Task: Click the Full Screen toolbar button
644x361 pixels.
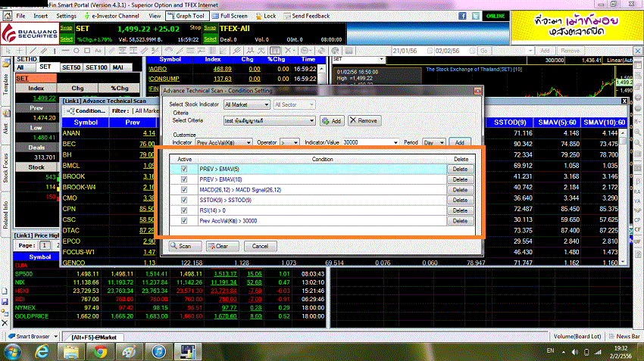Action: 230,16
